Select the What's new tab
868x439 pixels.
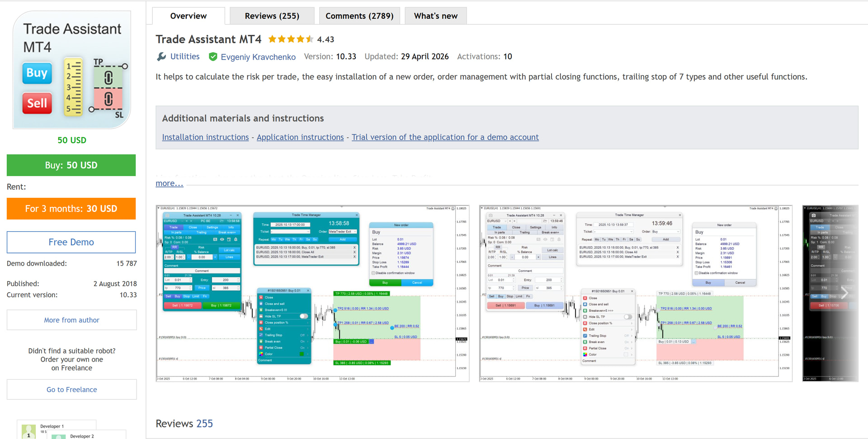436,16
